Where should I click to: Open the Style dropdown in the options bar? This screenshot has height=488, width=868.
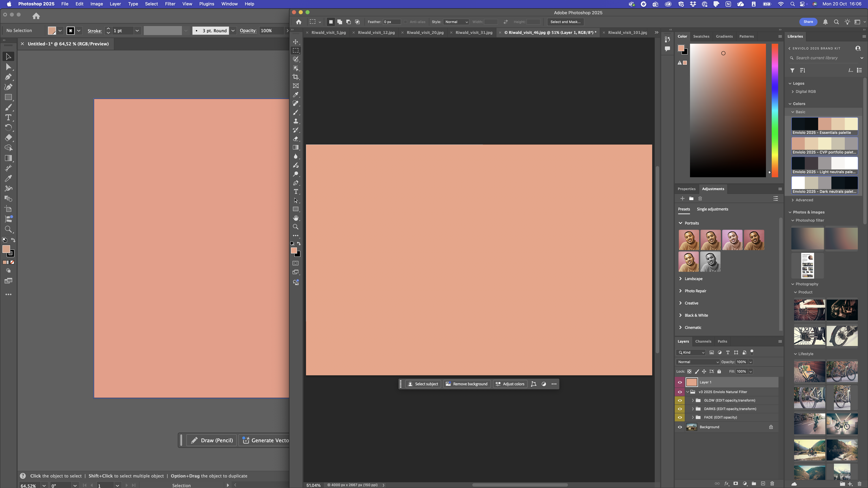click(x=456, y=22)
